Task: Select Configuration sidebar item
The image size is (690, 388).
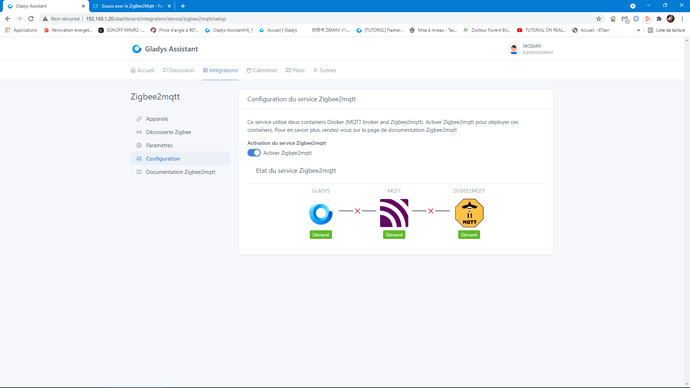Action: (x=180, y=159)
